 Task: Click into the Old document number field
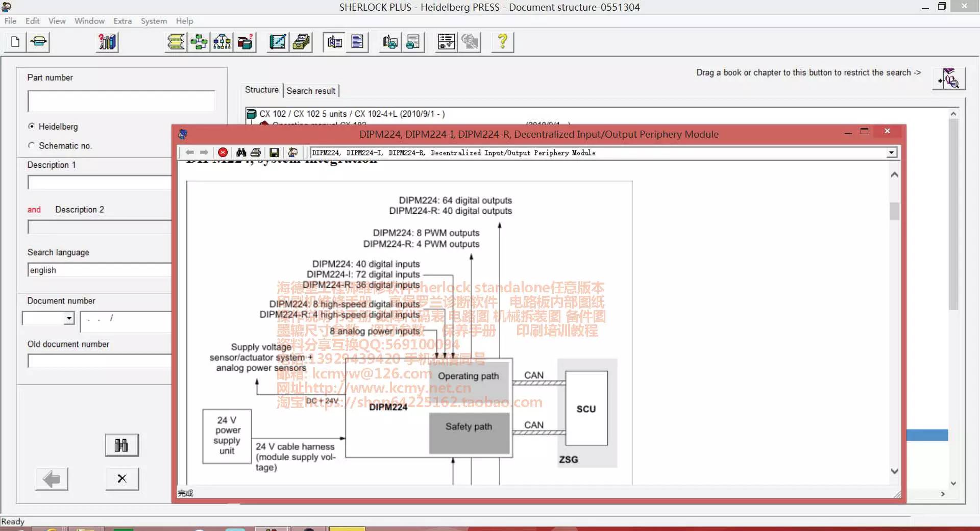100,361
